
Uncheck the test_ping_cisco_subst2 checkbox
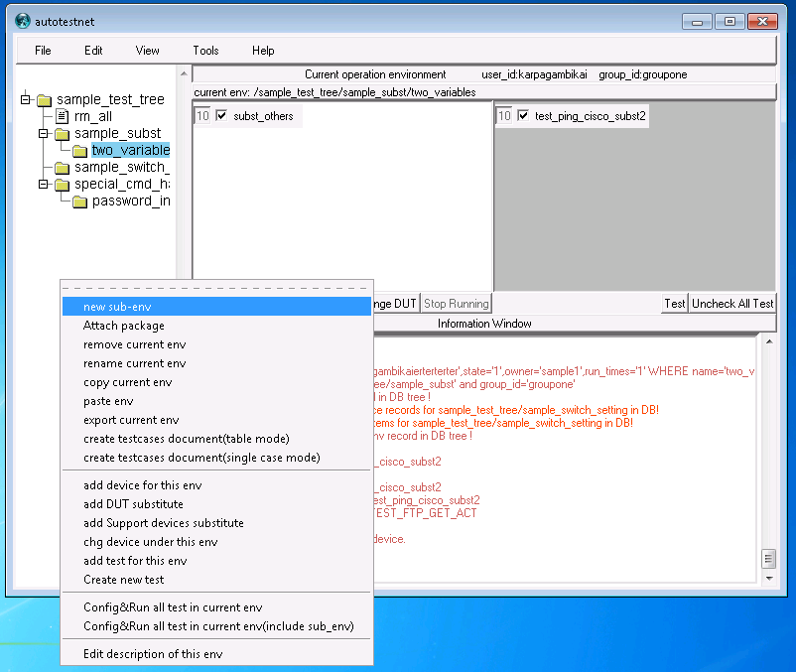point(523,116)
